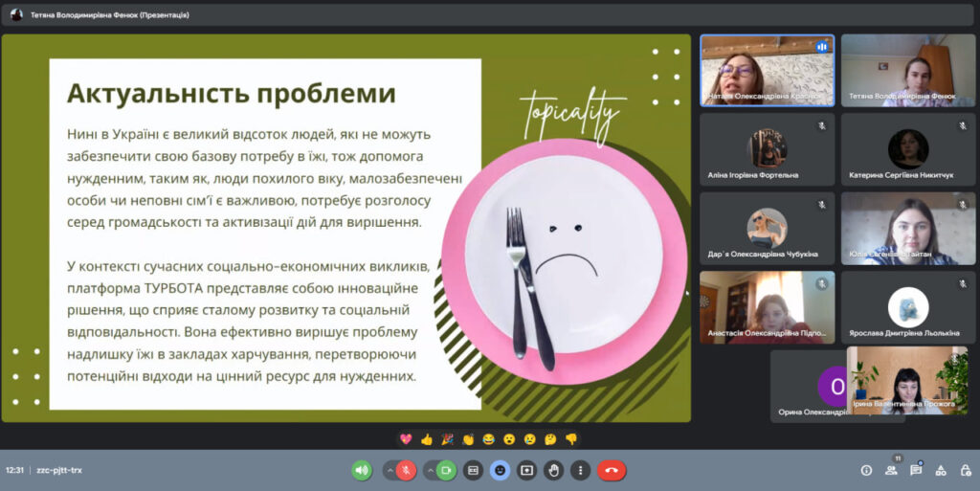Leave the call with red hang-up button
Screen dimensions: 980x491
click(x=612, y=470)
